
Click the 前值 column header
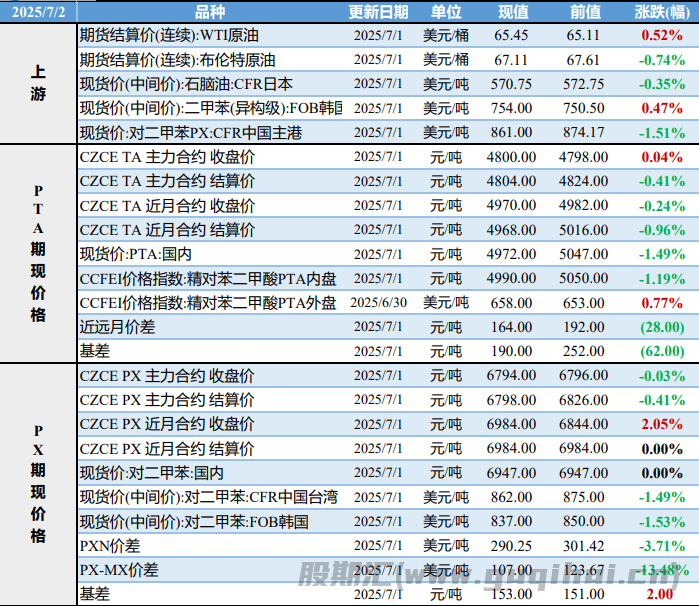tap(584, 11)
